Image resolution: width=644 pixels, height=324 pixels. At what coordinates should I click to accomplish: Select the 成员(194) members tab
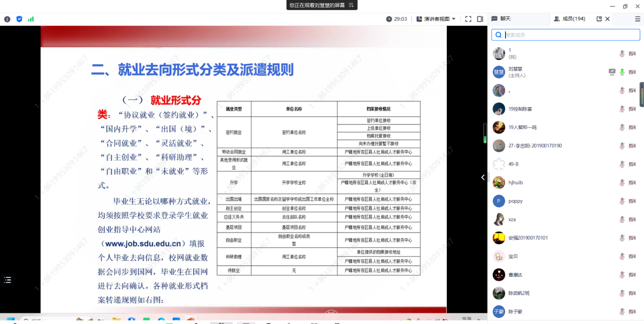[569, 19]
